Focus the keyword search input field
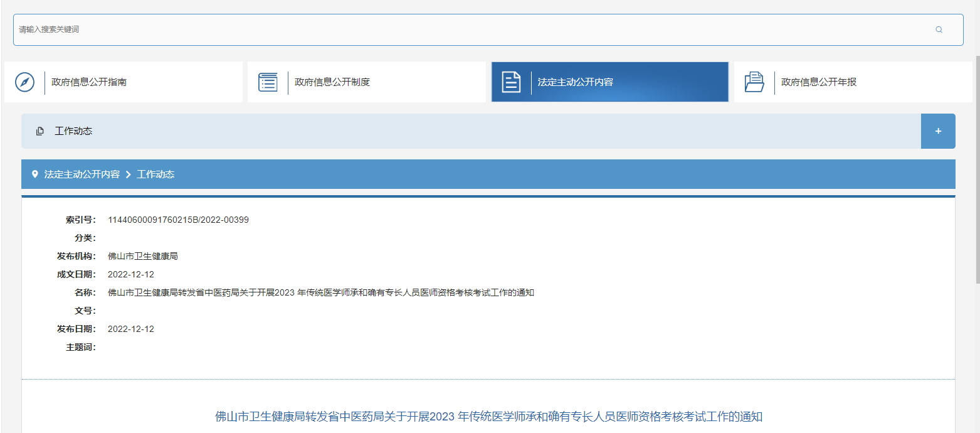The image size is (980, 433). 470,29
